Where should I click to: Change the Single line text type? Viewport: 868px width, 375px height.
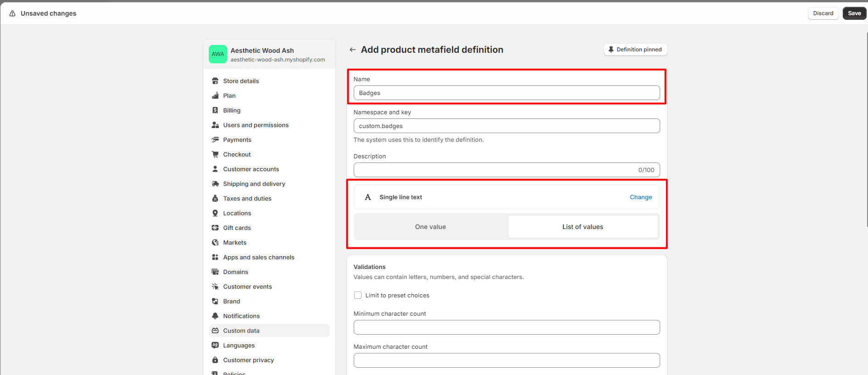(x=640, y=197)
